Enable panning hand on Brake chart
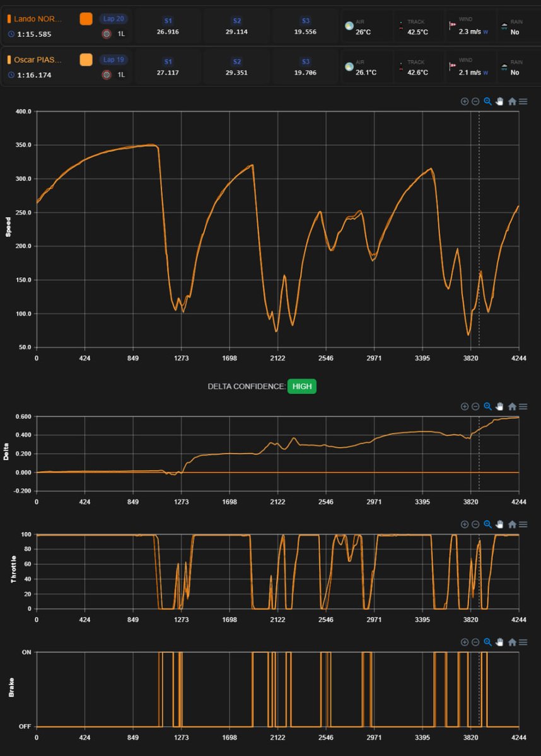 point(499,642)
